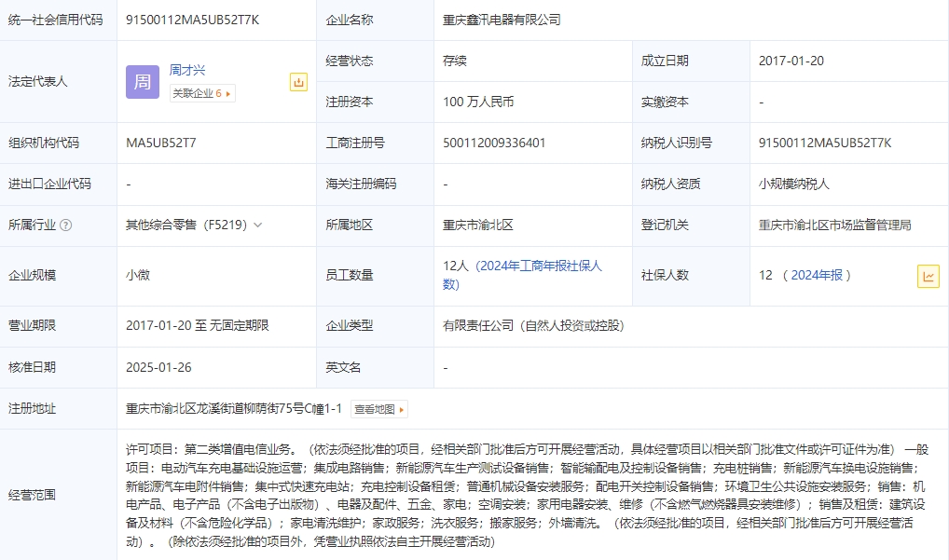Click the company name 重庆鑫汛电器有限公司
Viewport: 949px width, 560px height.
[x=502, y=20]
